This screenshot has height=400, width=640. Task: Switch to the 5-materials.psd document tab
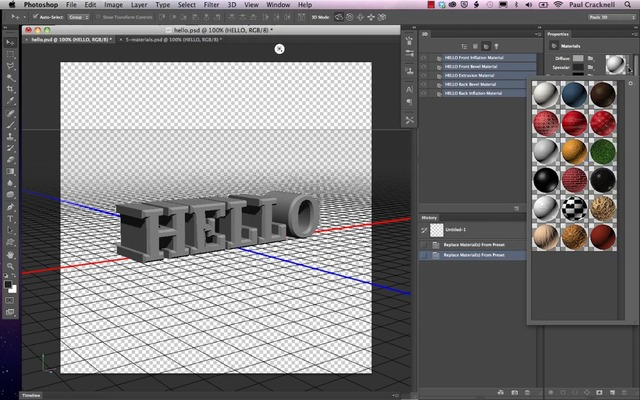pyautogui.click(x=171, y=40)
